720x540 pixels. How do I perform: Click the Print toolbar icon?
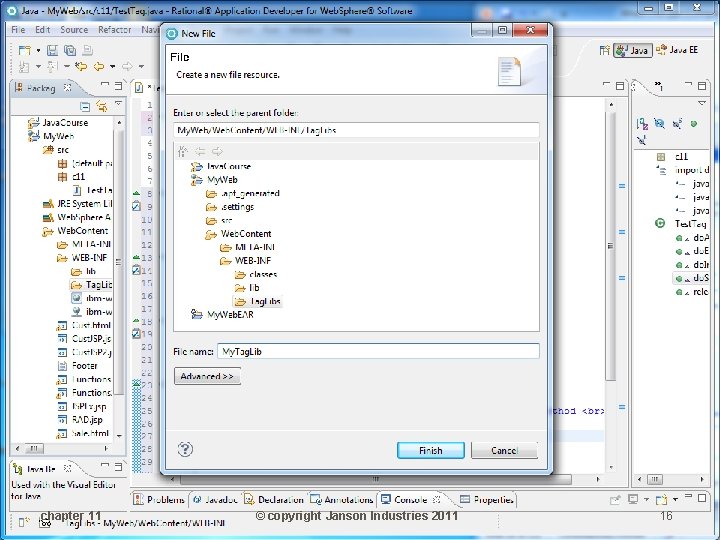[x=87, y=50]
